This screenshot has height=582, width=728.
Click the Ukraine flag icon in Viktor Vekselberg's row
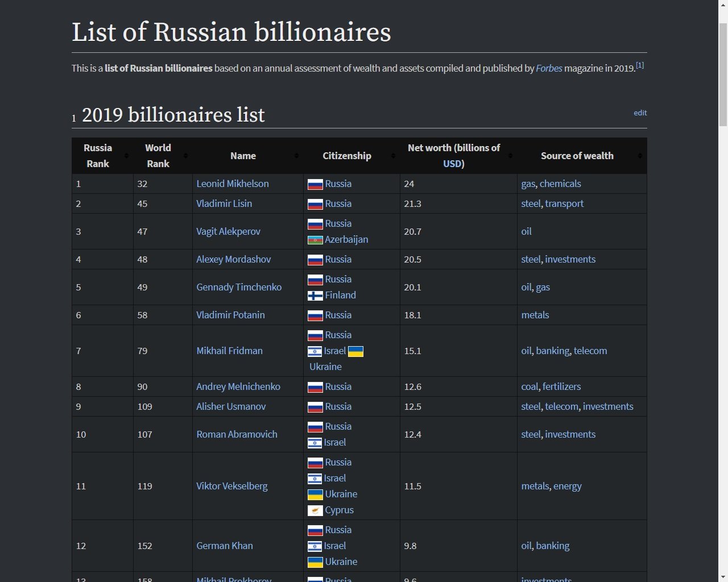tap(315, 494)
